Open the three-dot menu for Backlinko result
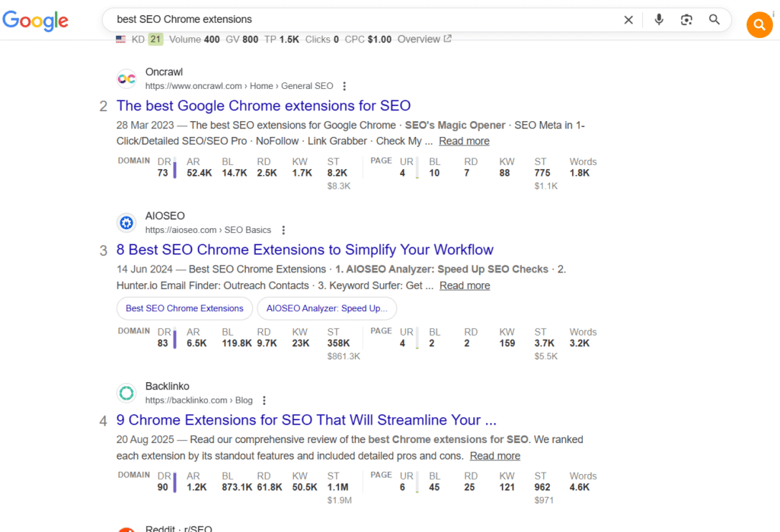This screenshot has height=532, width=780. 264,400
